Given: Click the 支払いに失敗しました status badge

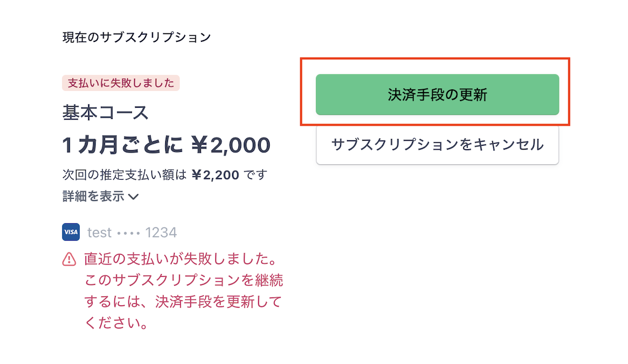Looking at the screenshot, I should [x=120, y=83].
